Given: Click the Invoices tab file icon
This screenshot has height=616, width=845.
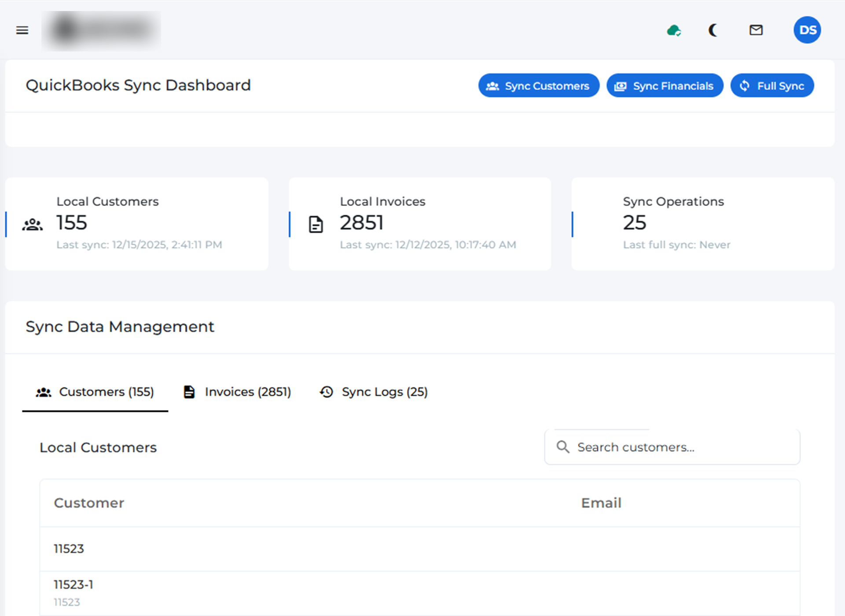Looking at the screenshot, I should tap(189, 392).
